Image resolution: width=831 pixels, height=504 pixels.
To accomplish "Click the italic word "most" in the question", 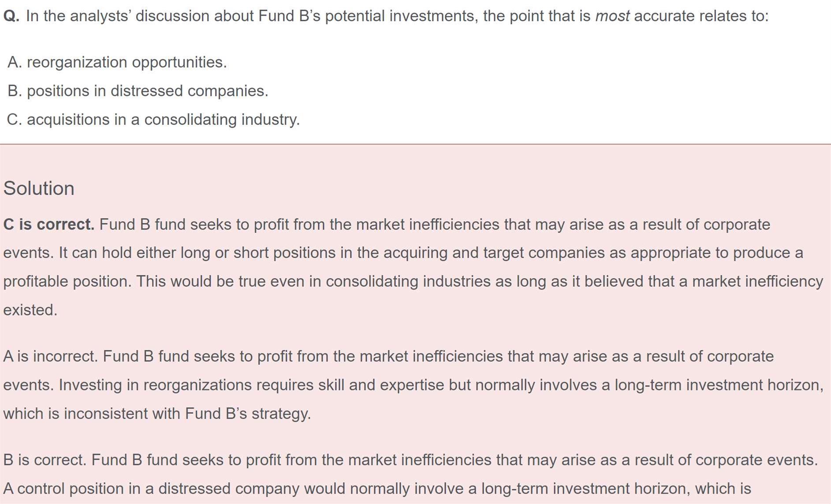I will (x=612, y=16).
